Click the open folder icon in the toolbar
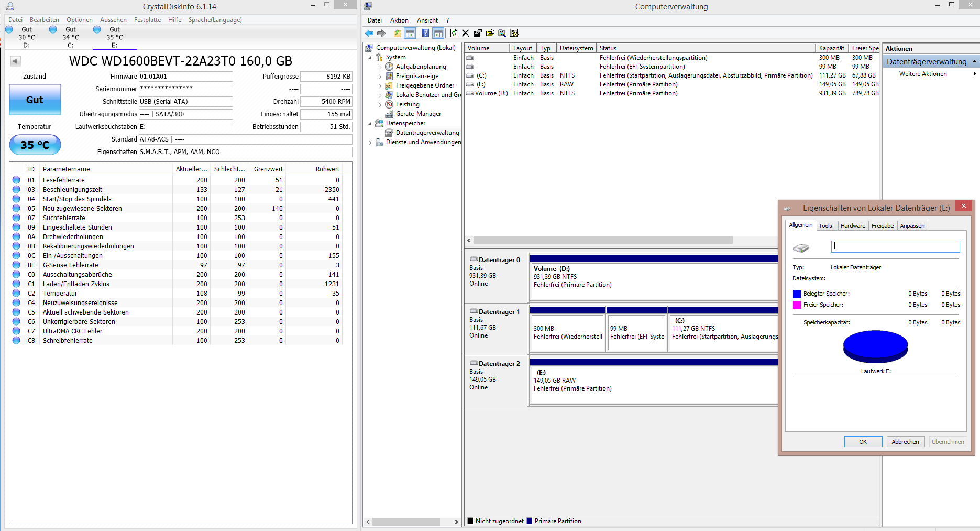Image resolution: width=980 pixels, height=531 pixels. point(490,34)
